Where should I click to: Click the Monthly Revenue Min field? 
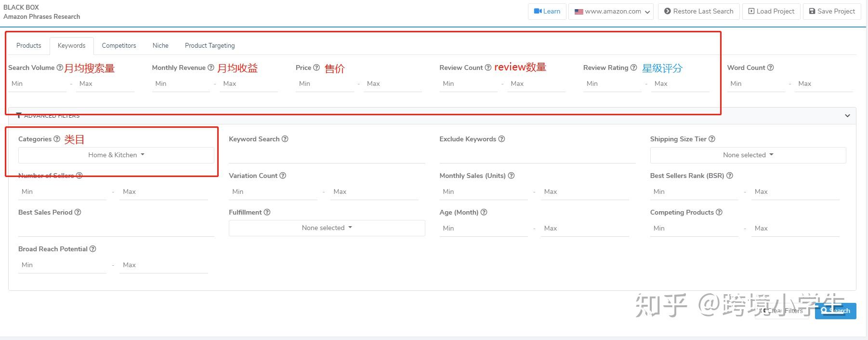(181, 84)
